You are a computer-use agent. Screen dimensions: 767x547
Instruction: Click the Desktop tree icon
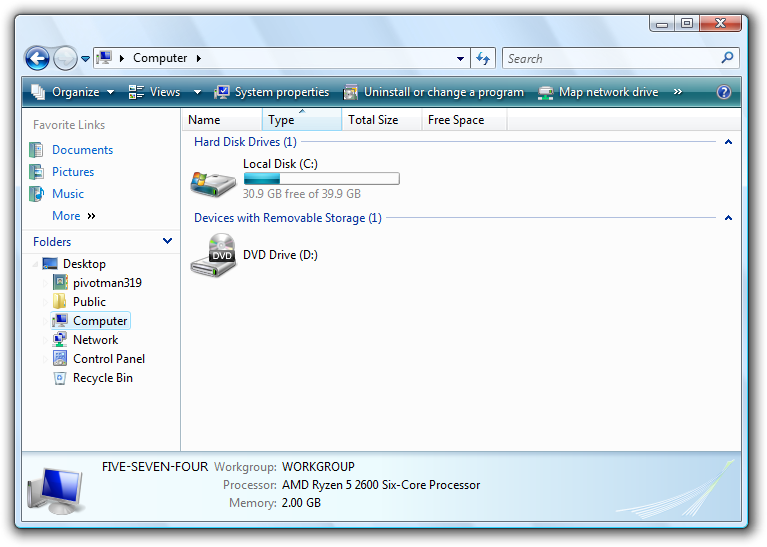[50, 264]
